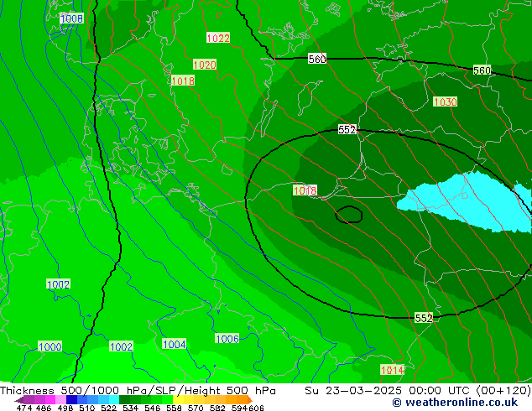Select the brightest green legend swatch
This screenshot has height=411, width=532.
coord(167,399)
